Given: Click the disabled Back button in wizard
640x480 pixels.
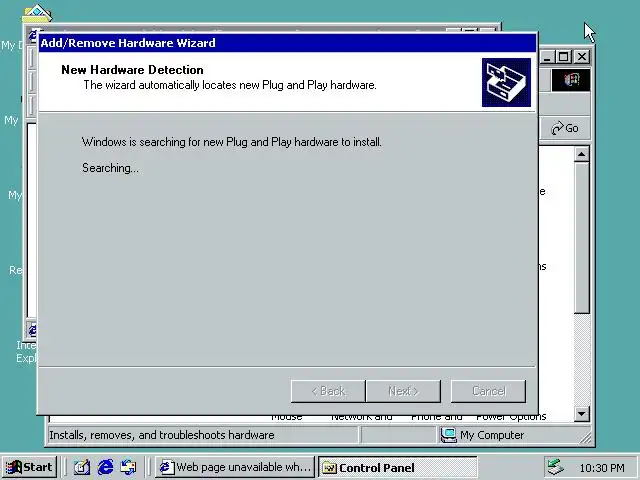Looking at the screenshot, I should [328, 391].
